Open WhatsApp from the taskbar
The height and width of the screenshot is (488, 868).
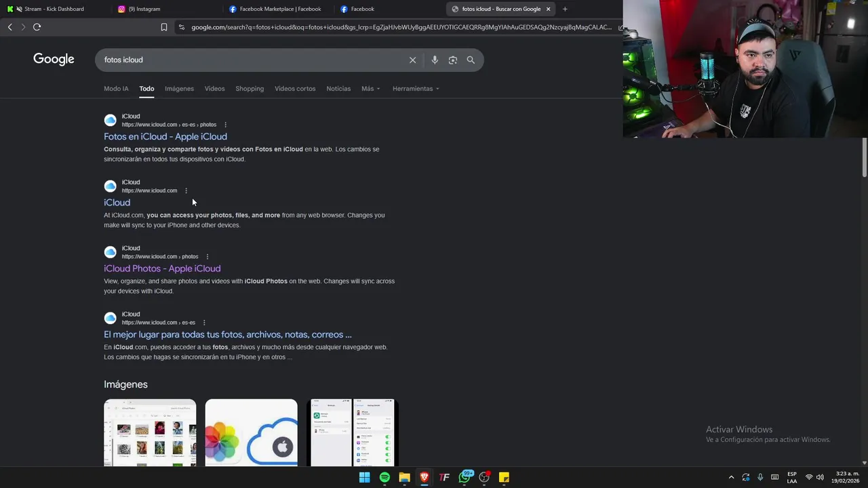click(x=465, y=477)
